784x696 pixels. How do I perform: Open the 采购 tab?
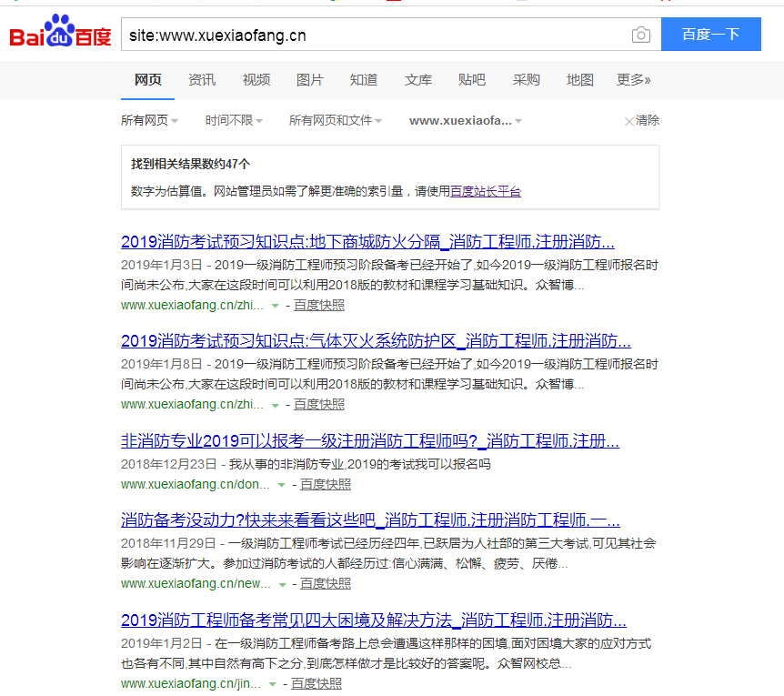tap(526, 80)
